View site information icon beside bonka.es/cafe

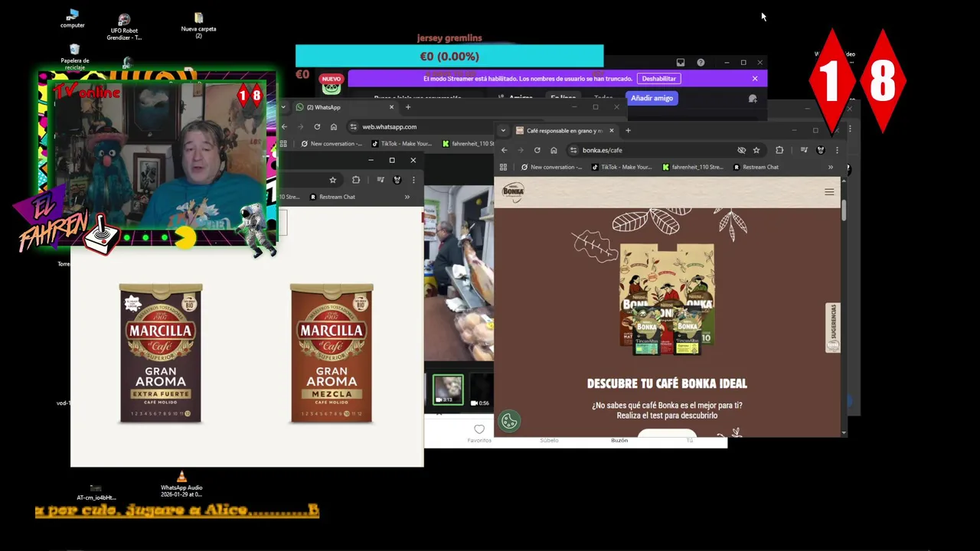point(573,150)
